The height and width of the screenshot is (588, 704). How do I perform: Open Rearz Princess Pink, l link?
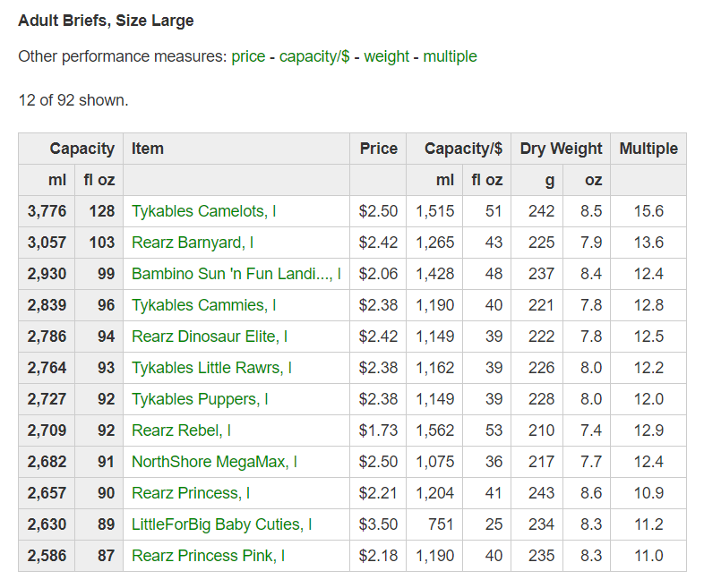tap(208, 556)
